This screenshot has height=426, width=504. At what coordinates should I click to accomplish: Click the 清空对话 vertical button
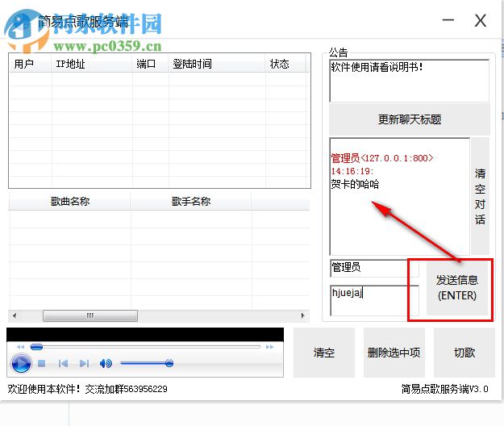[x=480, y=196]
